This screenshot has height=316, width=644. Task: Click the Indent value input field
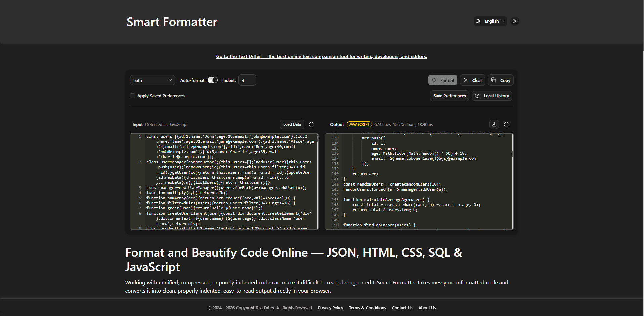(x=247, y=80)
